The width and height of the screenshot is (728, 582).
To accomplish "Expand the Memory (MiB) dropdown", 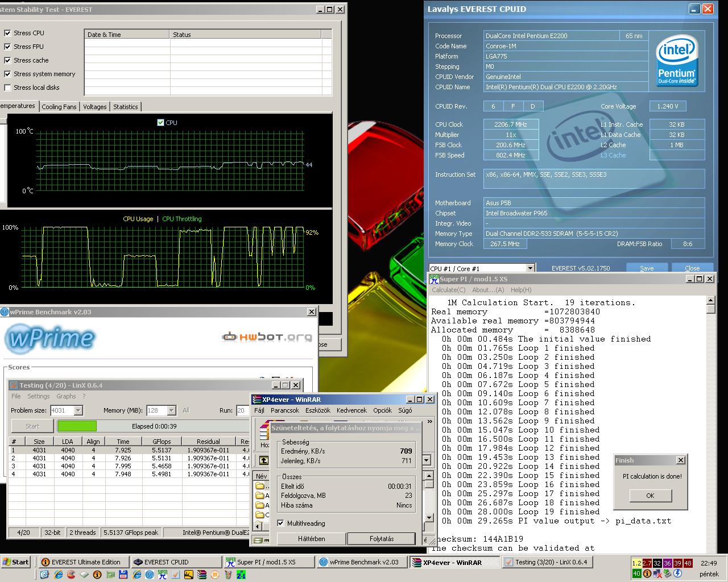I will 171,410.
